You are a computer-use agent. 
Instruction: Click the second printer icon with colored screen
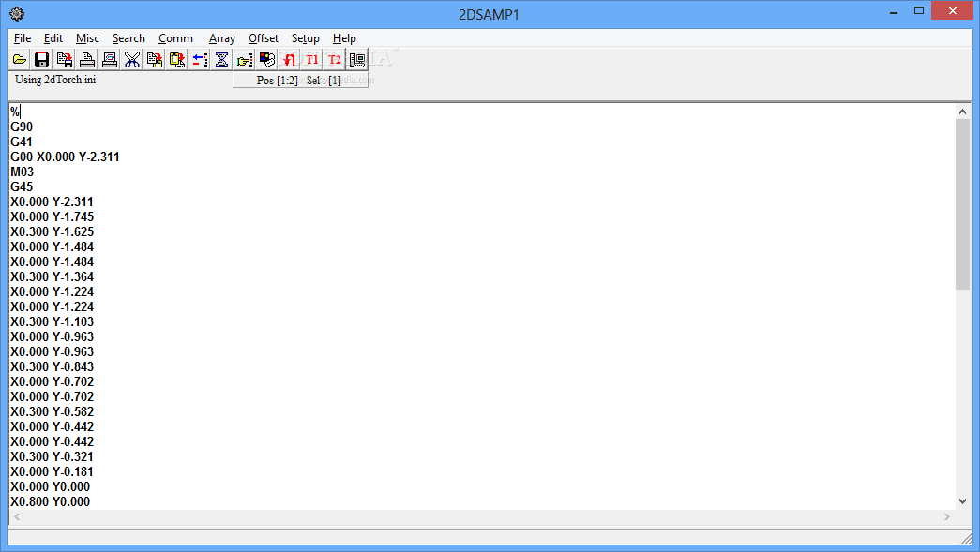point(110,60)
